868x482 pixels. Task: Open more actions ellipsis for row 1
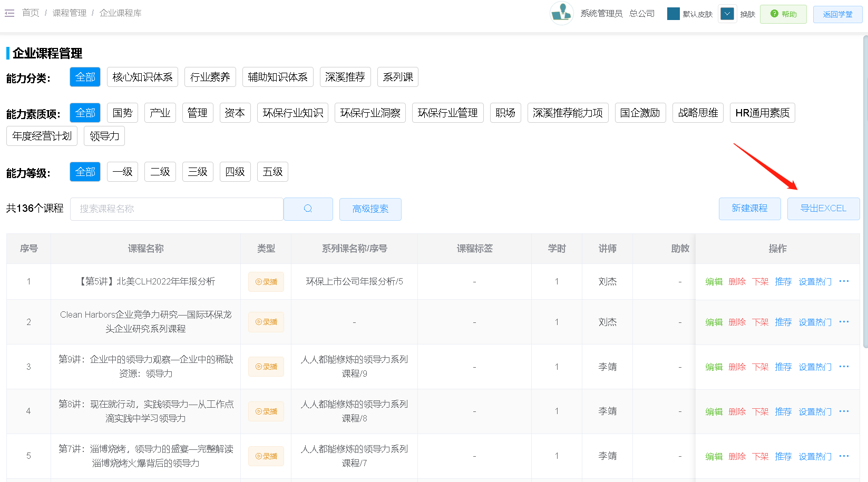[x=844, y=281]
